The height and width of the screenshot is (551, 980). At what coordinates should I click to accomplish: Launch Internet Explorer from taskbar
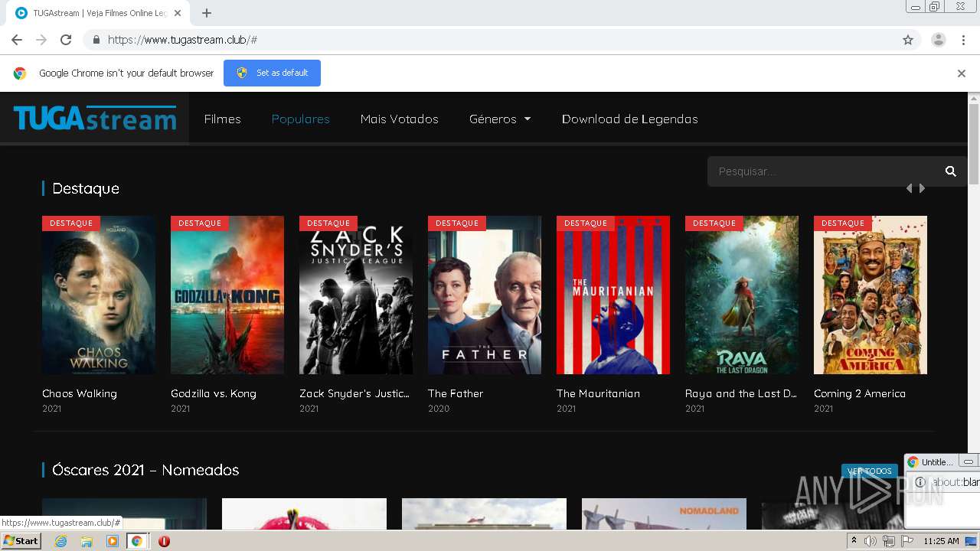61,541
